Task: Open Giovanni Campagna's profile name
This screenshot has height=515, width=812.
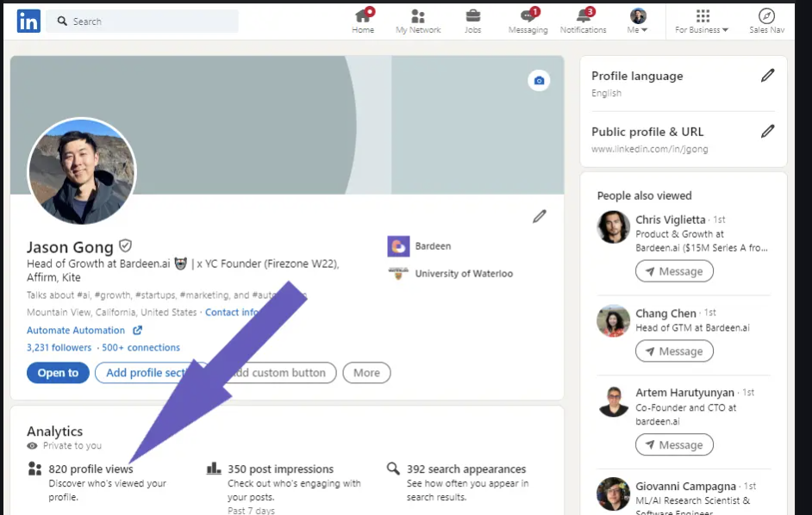Action: pyautogui.click(x=685, y=486)
